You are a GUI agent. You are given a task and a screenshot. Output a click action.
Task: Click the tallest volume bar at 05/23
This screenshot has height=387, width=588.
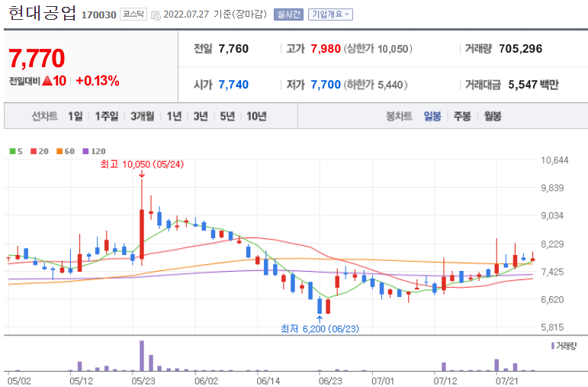click(x=142, y=356)
